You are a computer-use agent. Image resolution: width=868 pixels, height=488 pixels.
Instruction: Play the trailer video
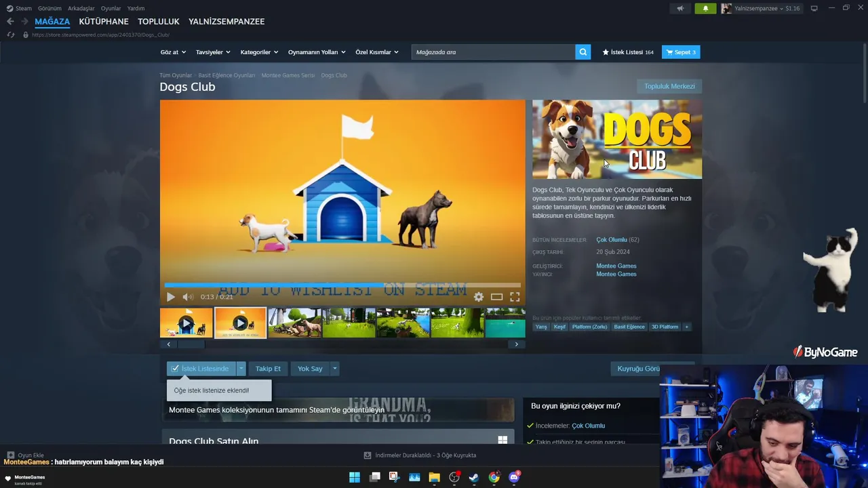click(171, 297)
